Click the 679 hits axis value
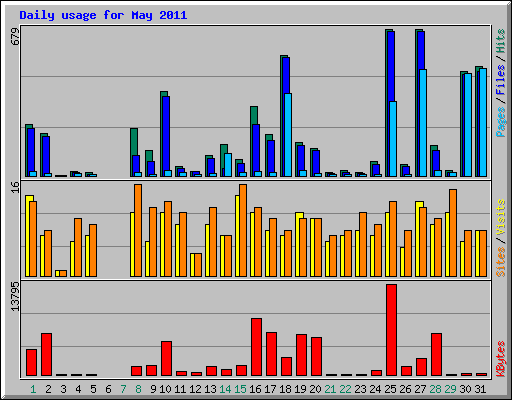Screen dimensions: 512x400 (15, 36)
